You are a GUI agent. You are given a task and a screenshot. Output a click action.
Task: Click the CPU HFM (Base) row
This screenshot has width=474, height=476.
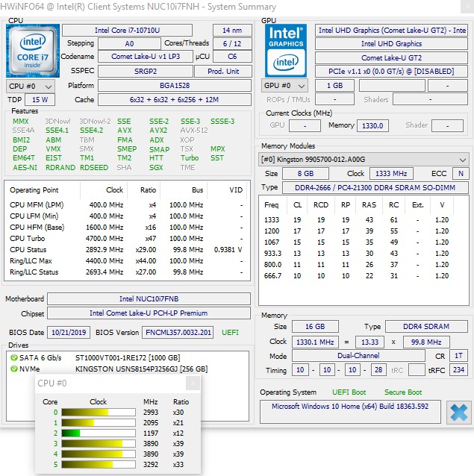pos(127,228)
